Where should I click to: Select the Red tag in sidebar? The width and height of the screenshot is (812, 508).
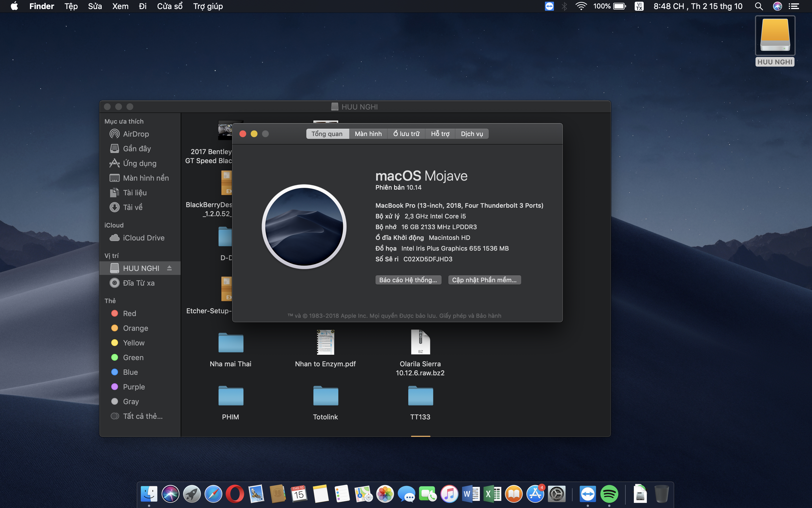tap(140, 314)
